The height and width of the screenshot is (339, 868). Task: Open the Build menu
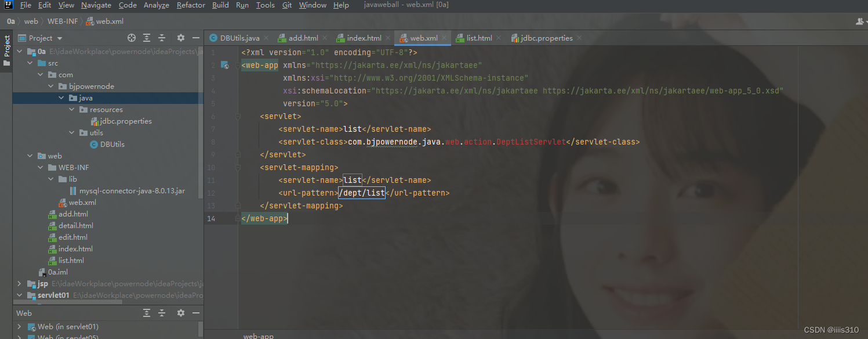220,5
